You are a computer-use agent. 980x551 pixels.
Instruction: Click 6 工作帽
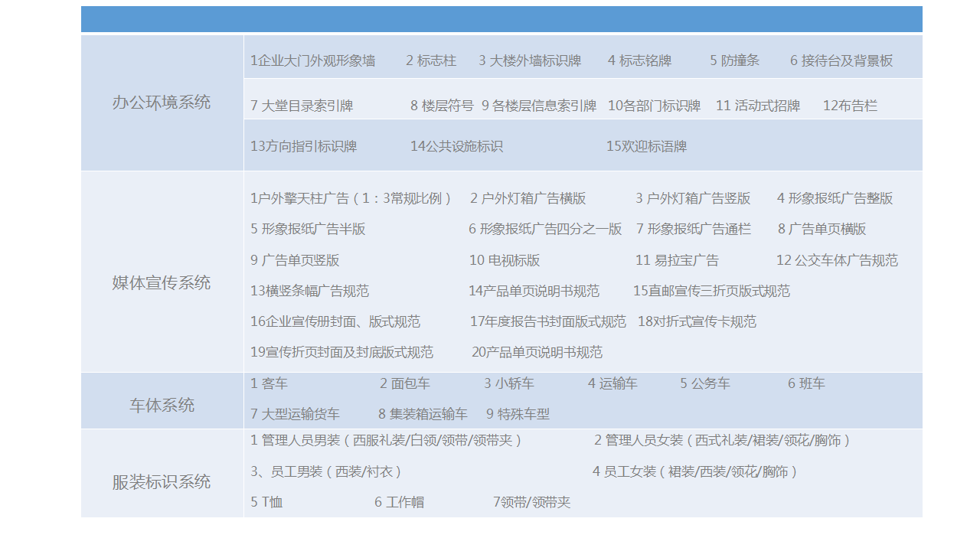400,503
